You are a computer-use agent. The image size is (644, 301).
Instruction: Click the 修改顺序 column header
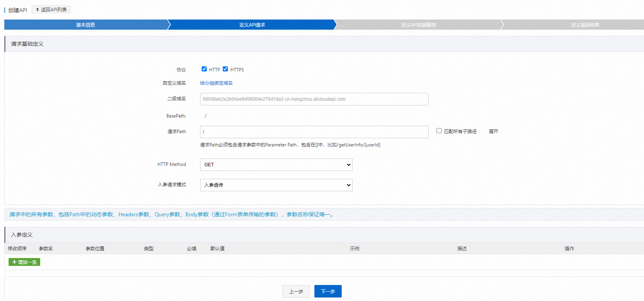pos(17,248)
